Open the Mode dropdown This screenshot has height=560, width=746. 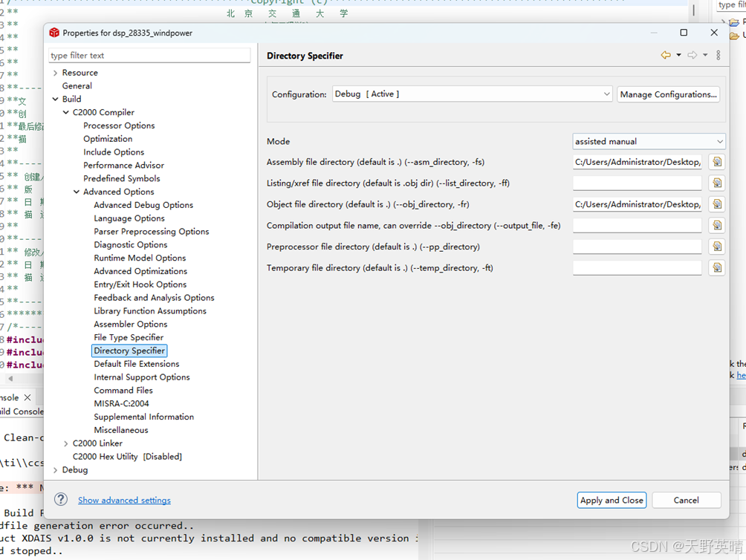[649, 141]
